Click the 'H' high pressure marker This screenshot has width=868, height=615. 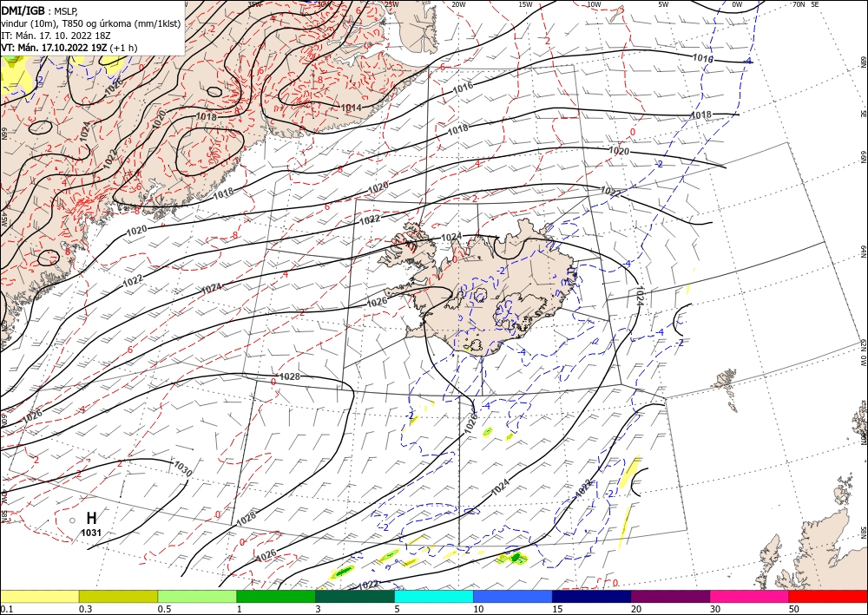click(x=91, y=518)
